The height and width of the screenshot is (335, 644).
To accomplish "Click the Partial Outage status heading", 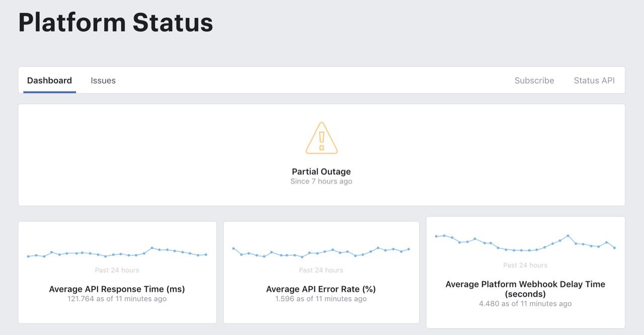I will [x=321, y=172].
